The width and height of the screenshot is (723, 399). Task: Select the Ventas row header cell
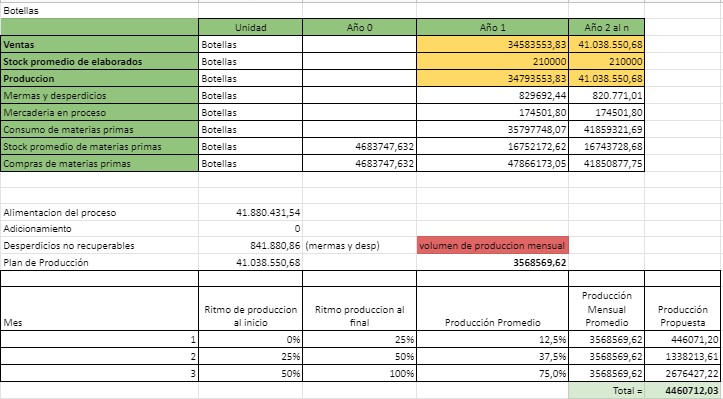(99, 45)
